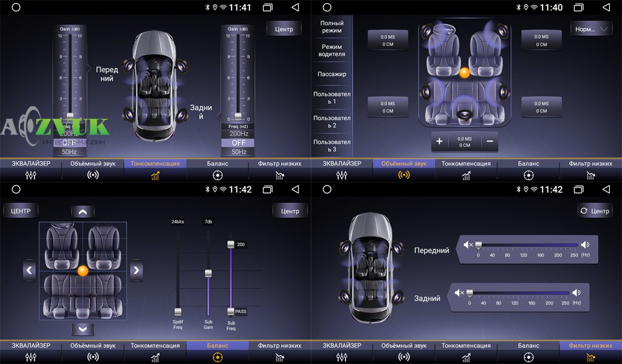The width and height of the screenshot is (622, 364).
Task: Tap ЭКВАЛАЙЗЕР sliders icon on Объёмный звук screen
Action: [x=341, y=175]
